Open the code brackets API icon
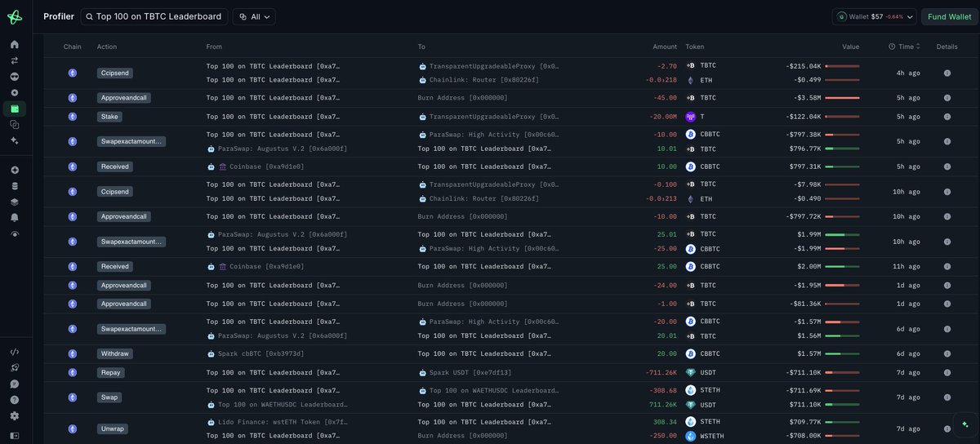This screenshot has height=444, width=980. pos(15,352)
